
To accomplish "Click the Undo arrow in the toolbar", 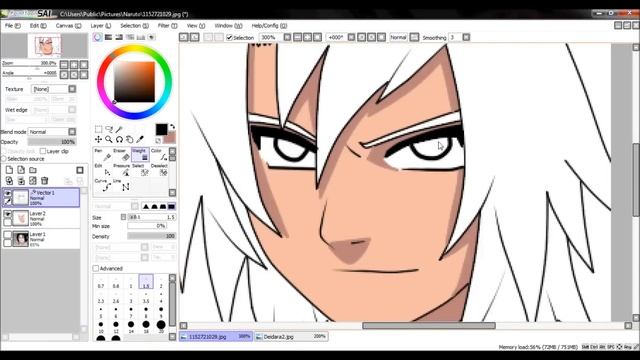I will pyautogui.click(x=184, y=37).
